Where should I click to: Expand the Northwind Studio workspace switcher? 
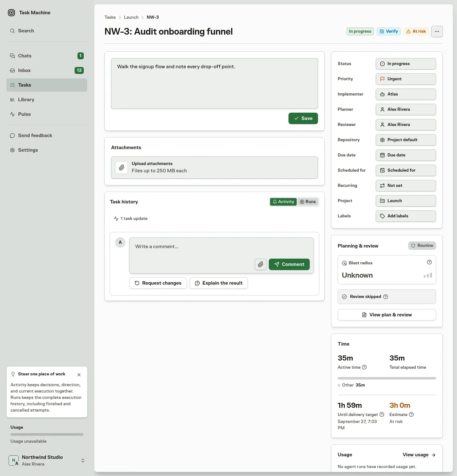47,460
